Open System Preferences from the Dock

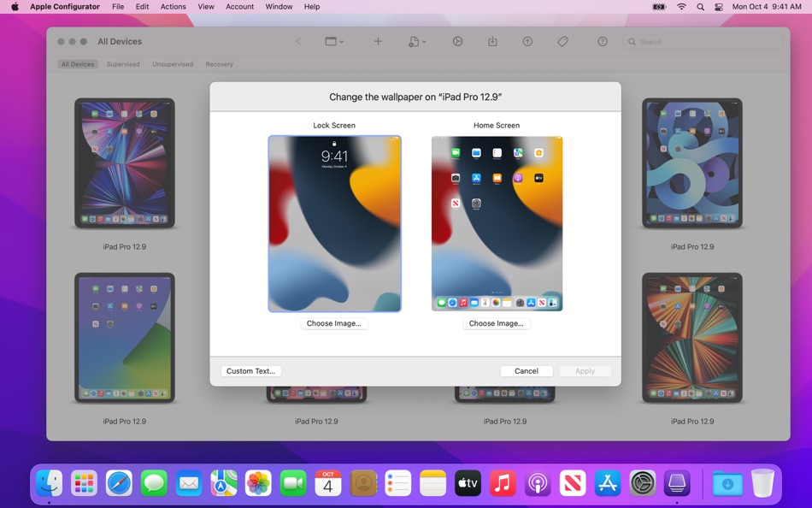coord(642,484)
